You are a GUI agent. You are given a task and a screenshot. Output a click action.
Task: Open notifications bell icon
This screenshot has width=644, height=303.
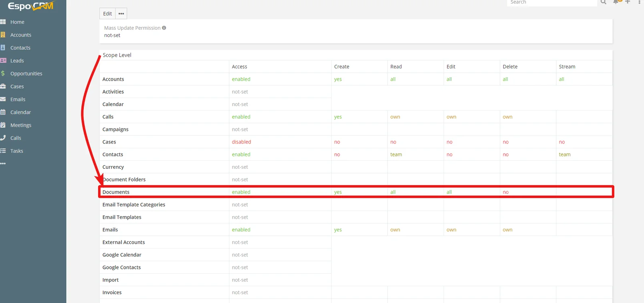[x=615, y=2]
